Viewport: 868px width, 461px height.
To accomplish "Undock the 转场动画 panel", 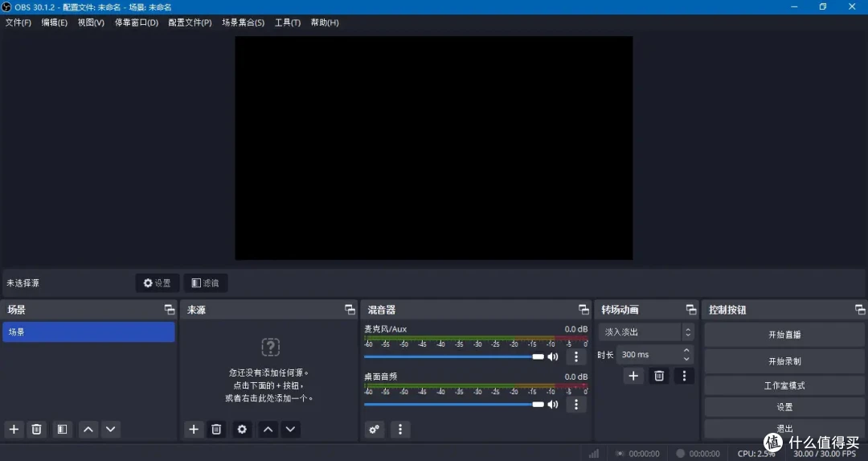I will [691, 309].
